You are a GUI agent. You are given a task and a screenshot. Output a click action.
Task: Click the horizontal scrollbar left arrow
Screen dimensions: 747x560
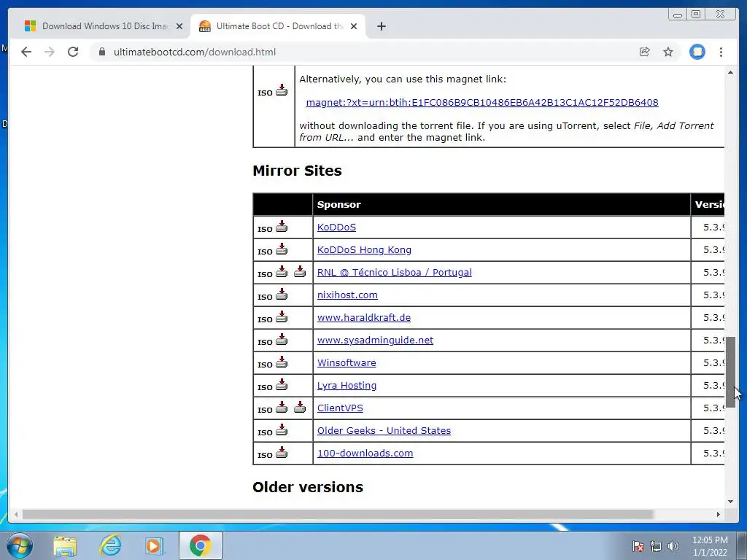[16, 514]
